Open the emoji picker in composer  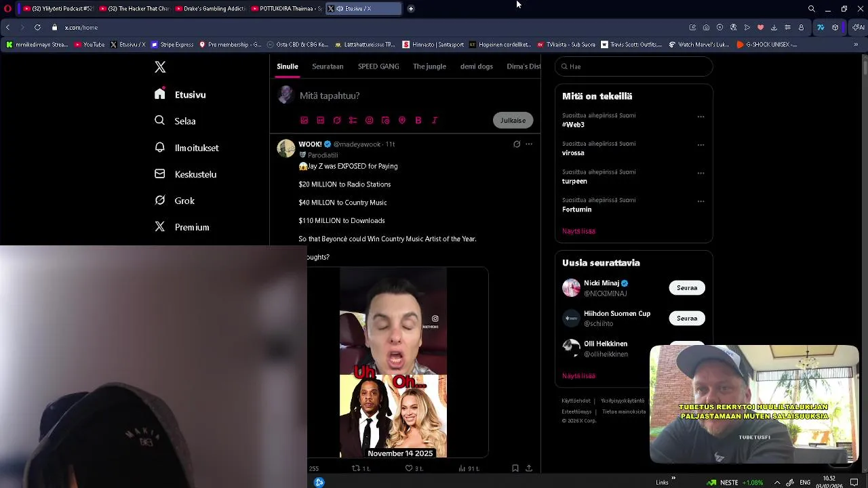click(x=370, y=120)
